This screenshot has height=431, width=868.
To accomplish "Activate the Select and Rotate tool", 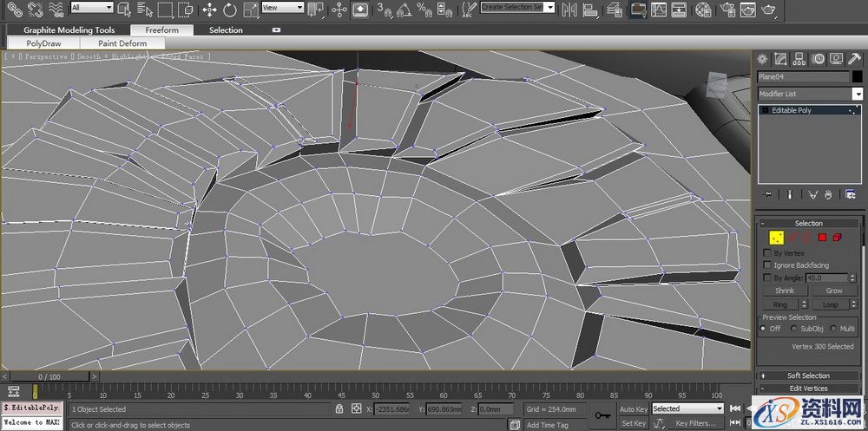I will (230, 9).
